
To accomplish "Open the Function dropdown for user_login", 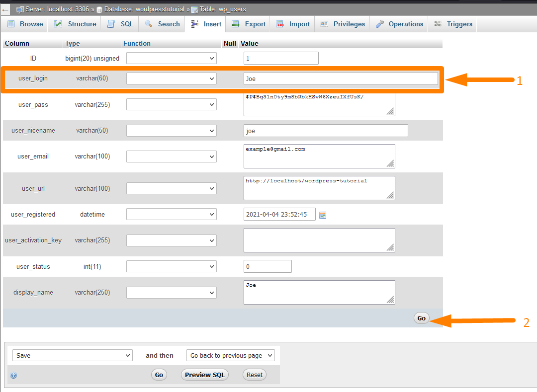I will (171, 78).
